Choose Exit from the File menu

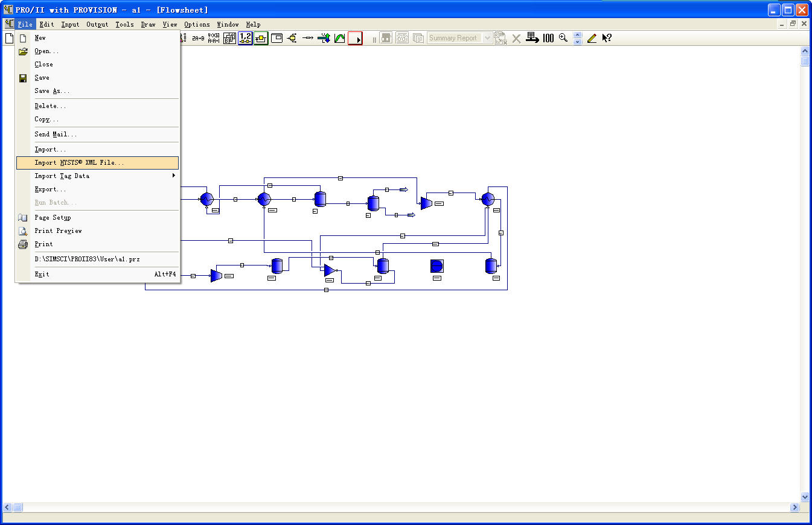tap(97, 275)
